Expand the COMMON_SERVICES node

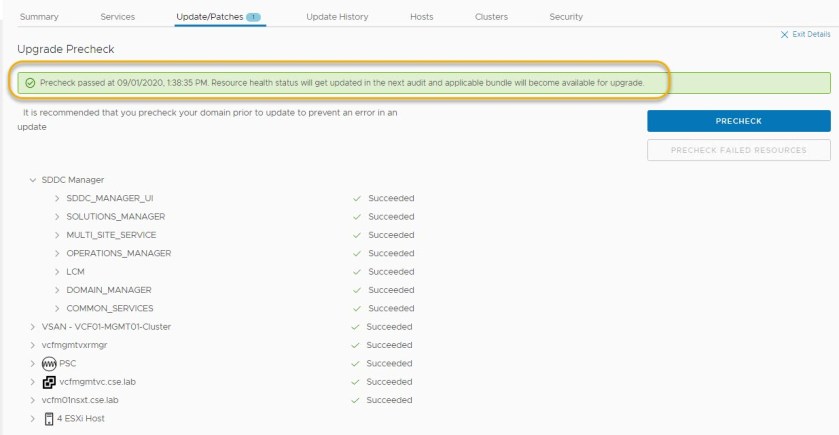57,308
